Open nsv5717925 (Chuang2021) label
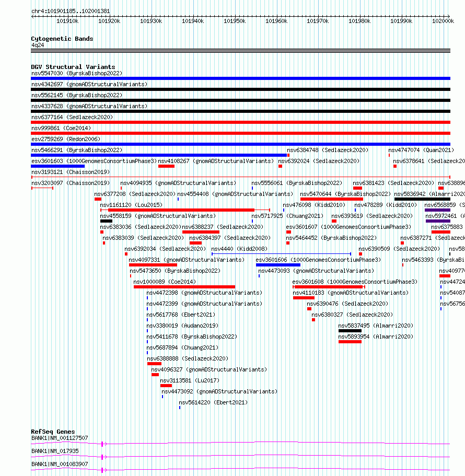This screenshot has height=476, width=465. coord(287,216)
